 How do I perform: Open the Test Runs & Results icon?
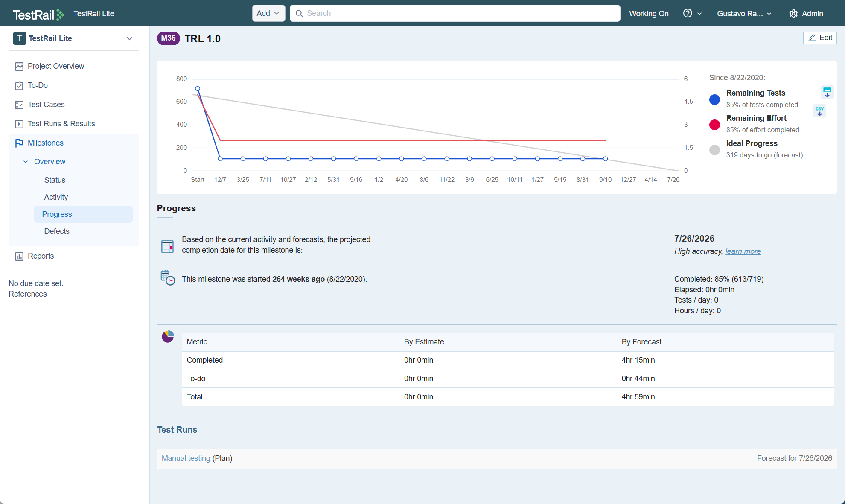coord(19,124)
